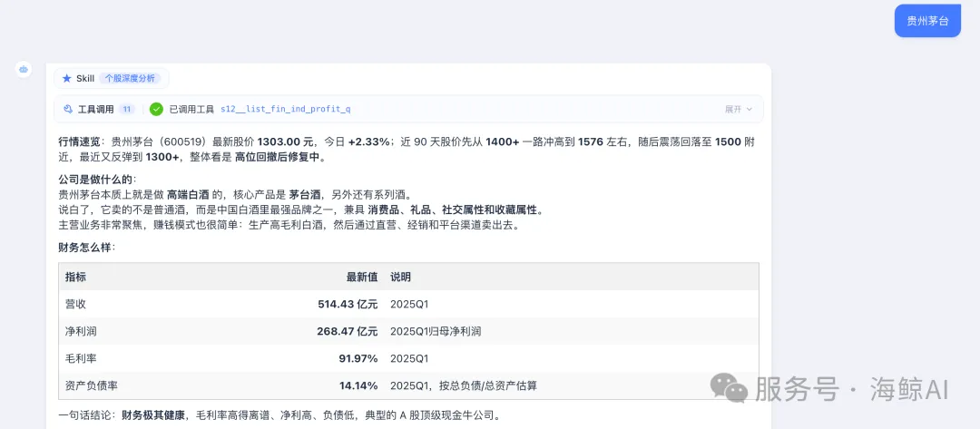Click the 行情速览 heading text
This screenshot has height=429, width=980.
(79, 141)
